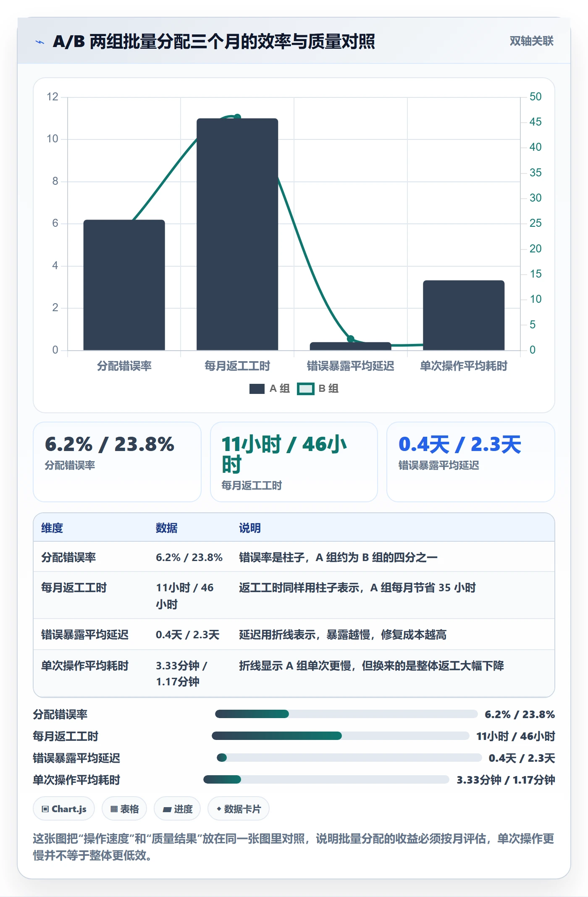Click the 错误暴露平均延迟 progress bar
The width and height of the screenshot is (588, 897).
point(349,758)
